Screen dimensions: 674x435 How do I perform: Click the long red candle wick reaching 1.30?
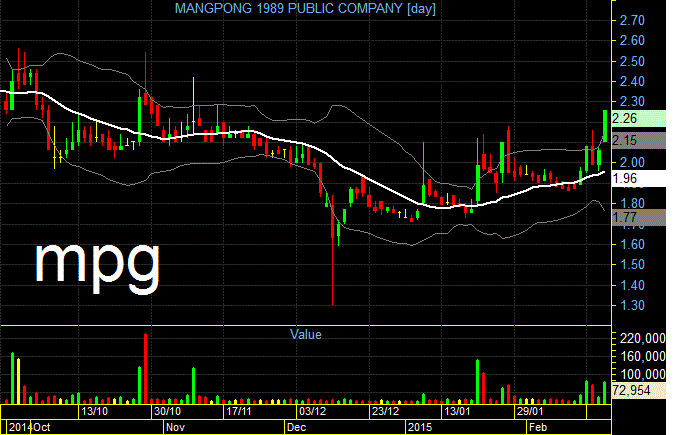pyautogui.click(x=333, y=249)
